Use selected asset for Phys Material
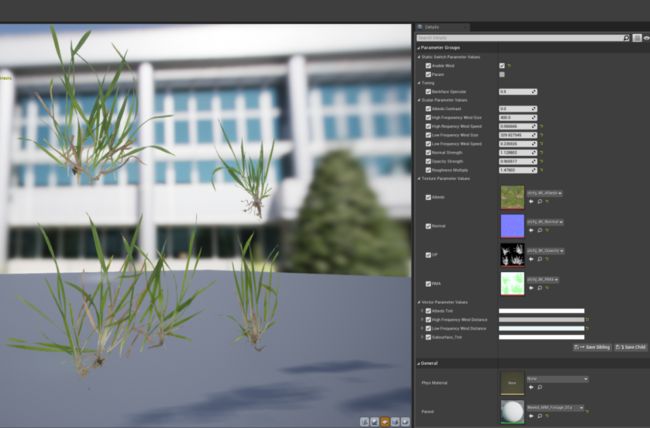The height and width of the screenshot is (428, 650). (531, 387)
